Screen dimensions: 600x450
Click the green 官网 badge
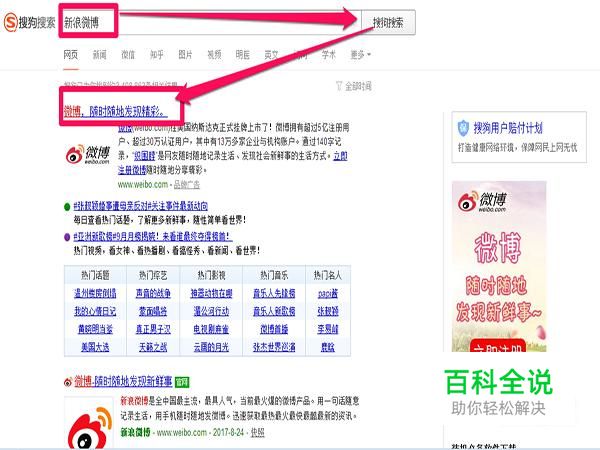pos(182,382)
